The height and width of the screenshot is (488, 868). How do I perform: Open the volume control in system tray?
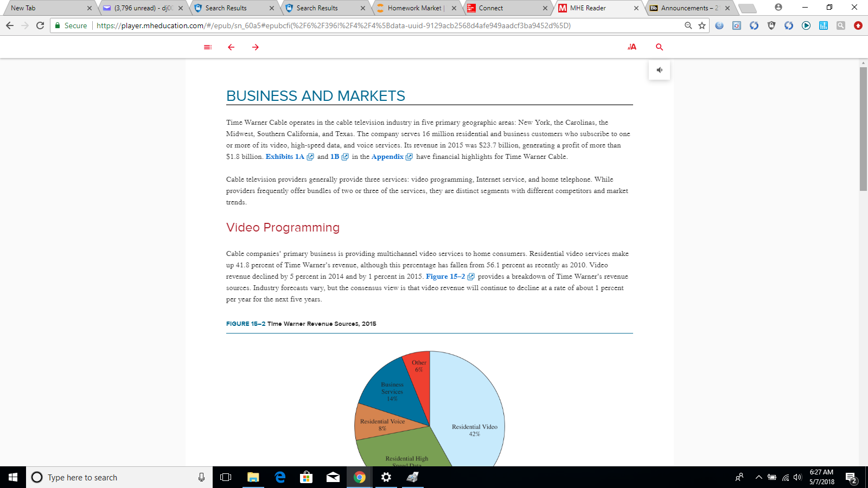797,477
